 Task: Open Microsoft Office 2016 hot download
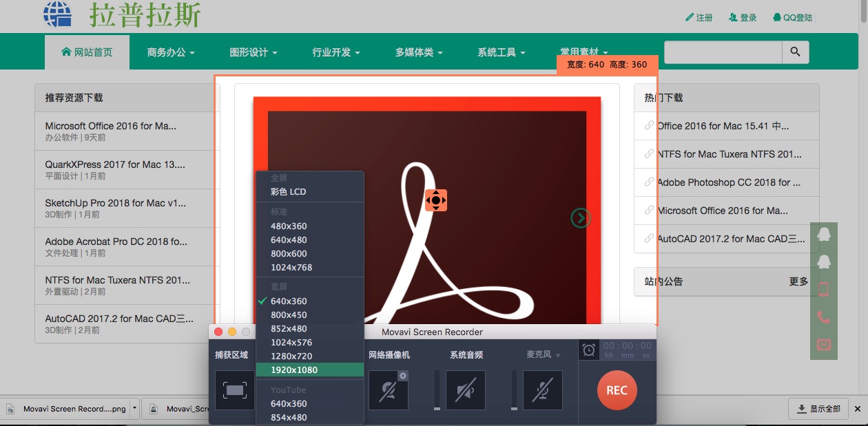723,211
